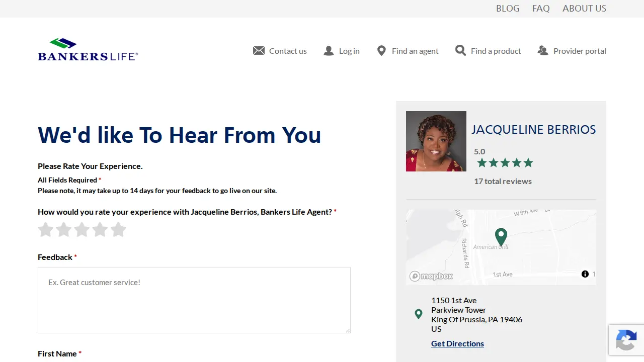644x362 pixels.
Task: Click the King Of Prussia, PA 19406 address line
Action: (x=476, y=319)
